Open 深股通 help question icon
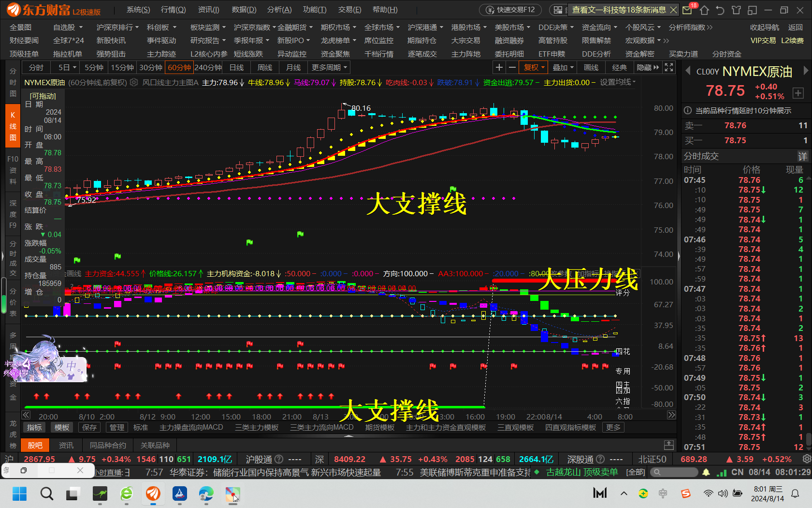This screenshot has height=508, width=812. (x=600, y=459)
